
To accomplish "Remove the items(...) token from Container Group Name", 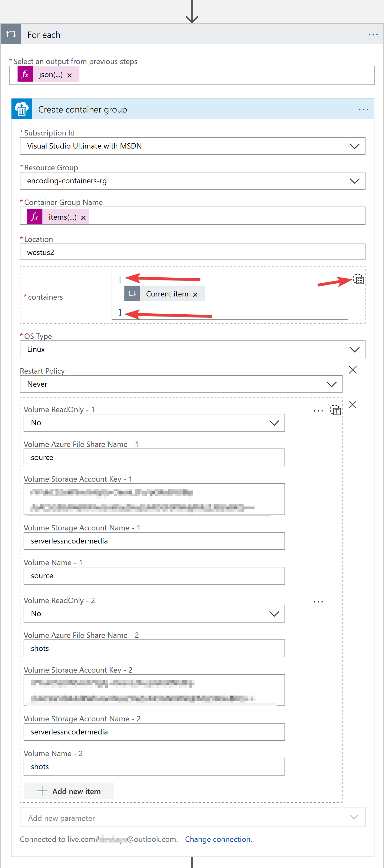I will tap(83, 217).
